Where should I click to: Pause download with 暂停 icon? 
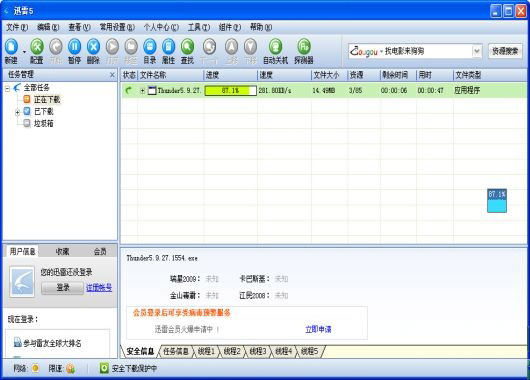[x=74, y=46]
